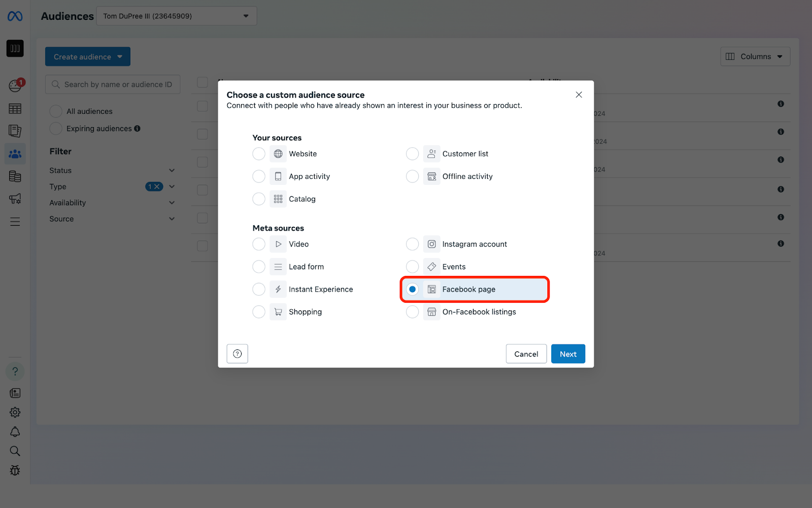Open the Meta logo home icon
The width and height of the screenshot is (812, 508).
[x=15, y=16]
